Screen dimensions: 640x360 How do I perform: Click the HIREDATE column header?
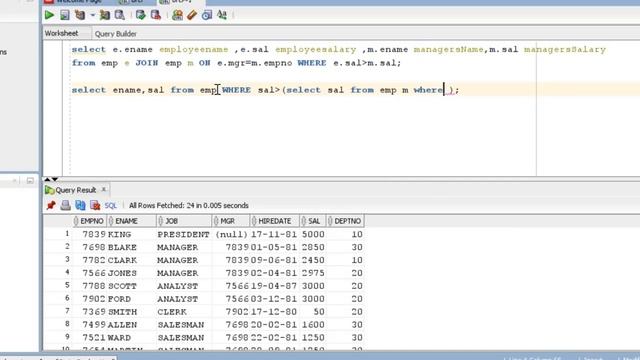(274, 221)
